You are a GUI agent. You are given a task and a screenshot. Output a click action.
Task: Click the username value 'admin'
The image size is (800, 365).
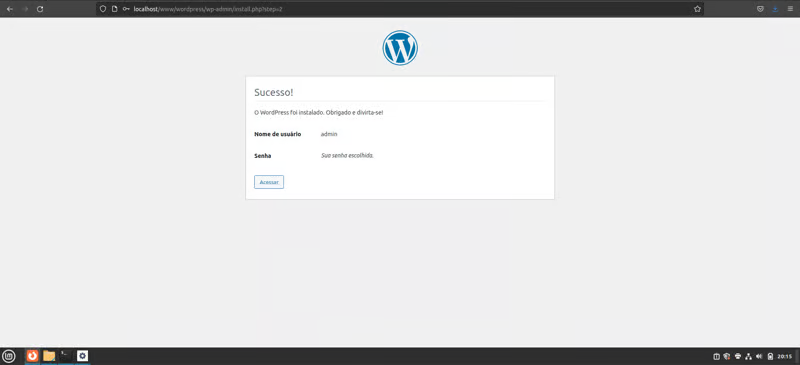(x=329, y=134)
